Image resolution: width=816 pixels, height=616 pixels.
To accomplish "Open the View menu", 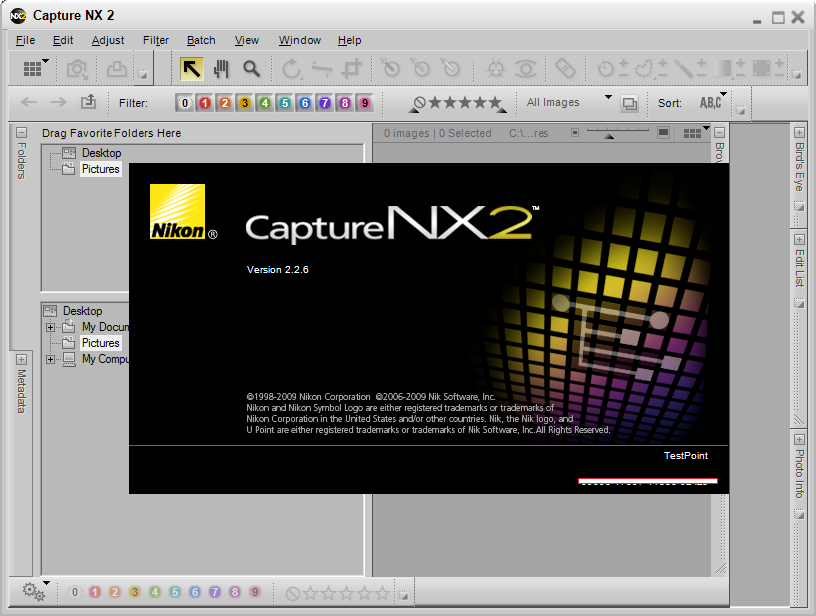I will click(x=247, y=40).
